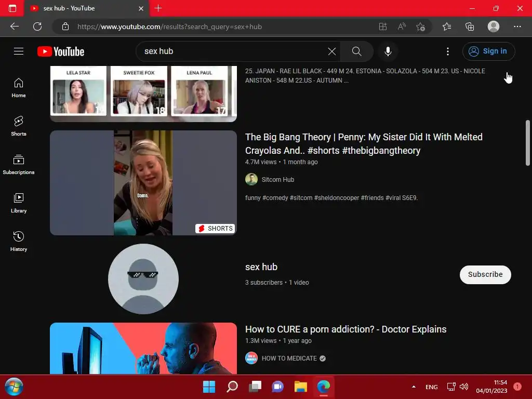Image resolution: width=532 pixels, height=399 pixels.
Task: Open the porn addiction Doctor Explains video
Action: click(345, 329)
